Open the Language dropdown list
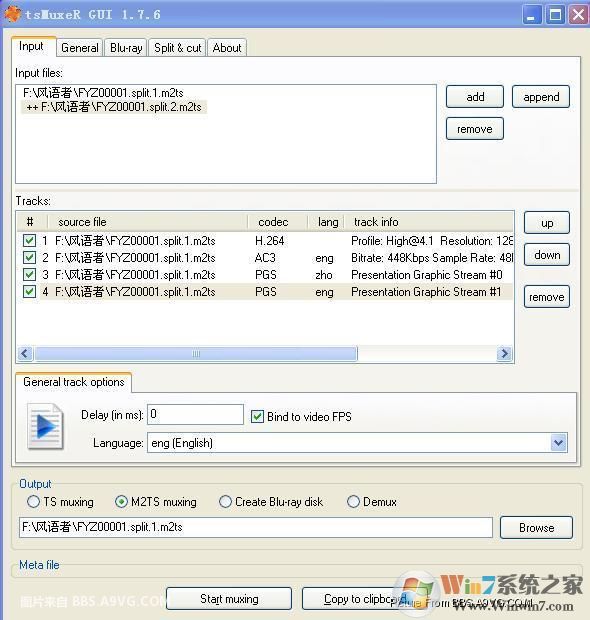This screenshot has height=620, width=590. click(x=558, y=443)
